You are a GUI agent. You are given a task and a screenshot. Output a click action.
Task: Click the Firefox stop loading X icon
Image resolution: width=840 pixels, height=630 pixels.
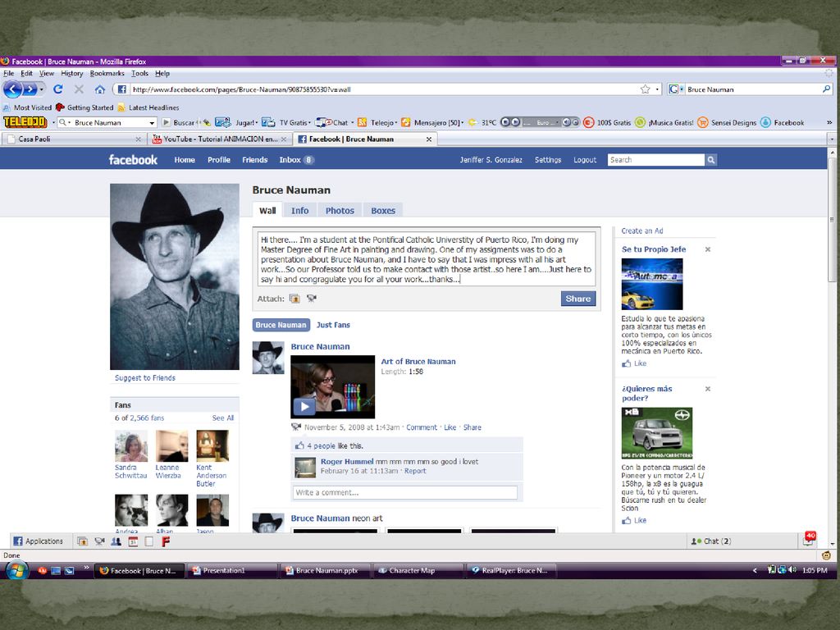coord(79,89)
